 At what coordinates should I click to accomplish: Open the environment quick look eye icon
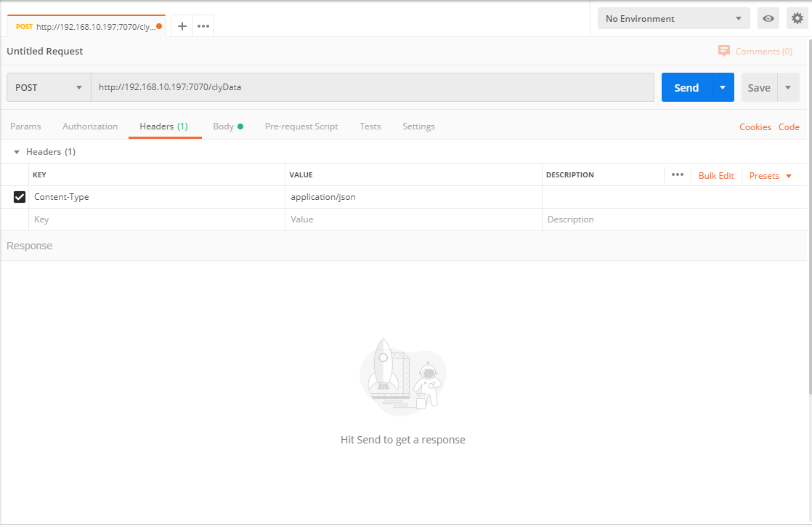tap(768, 17)
